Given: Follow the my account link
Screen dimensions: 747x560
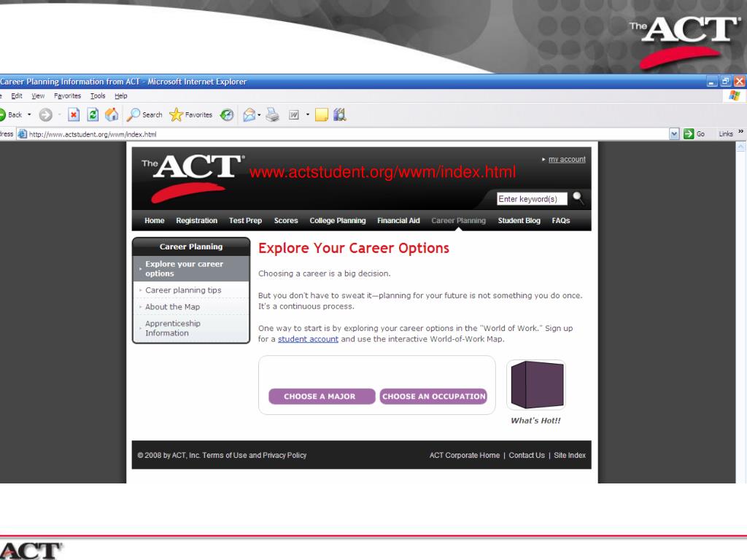Looking at the screenshot, I should tap(567, 160).
